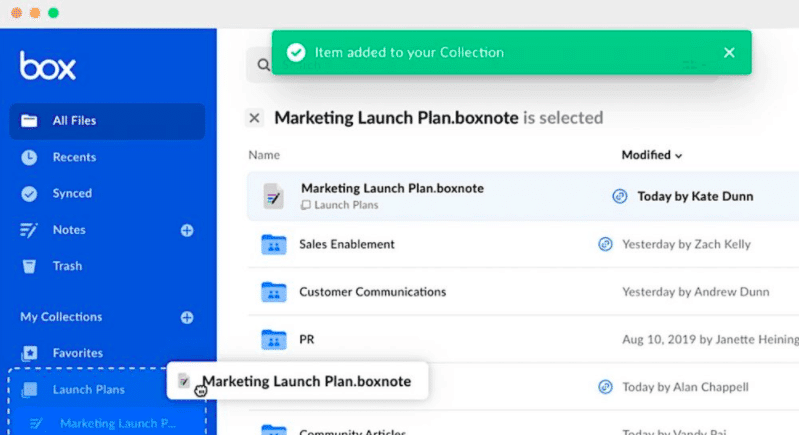Click the Favorites star icon
This screenshot has height=435, width=799.
(29, 353)
